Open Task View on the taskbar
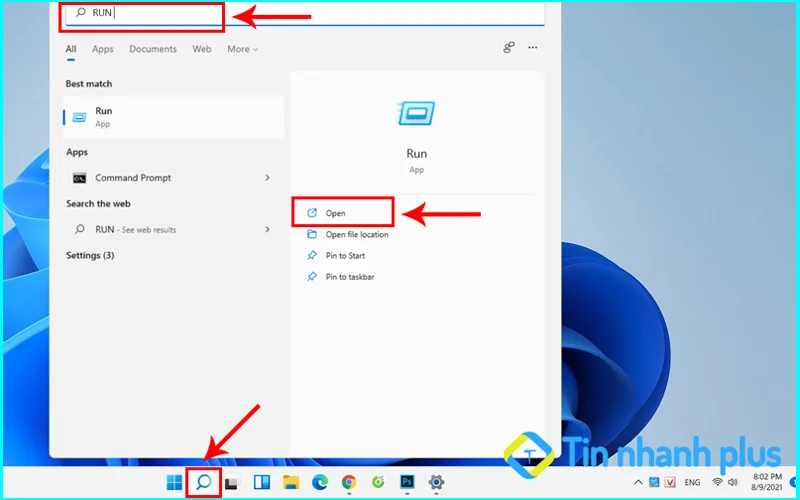Viewport: 800px width, 500px height. coord(233,482)
